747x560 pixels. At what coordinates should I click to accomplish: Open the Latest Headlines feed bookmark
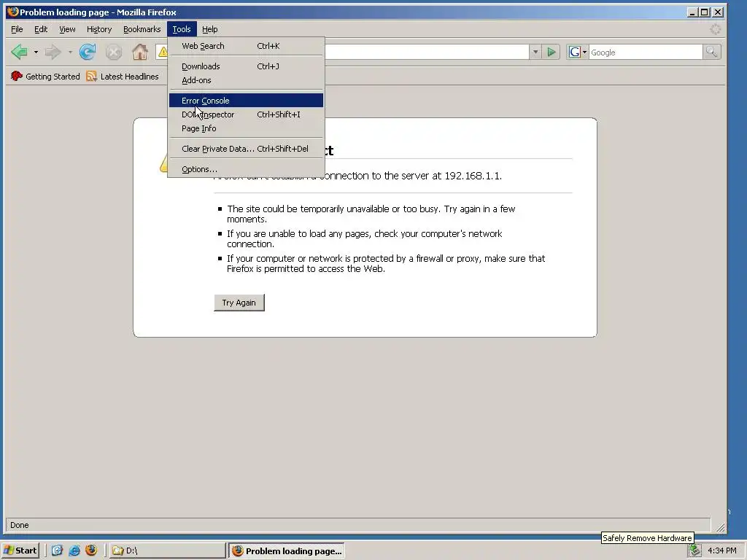123,76
